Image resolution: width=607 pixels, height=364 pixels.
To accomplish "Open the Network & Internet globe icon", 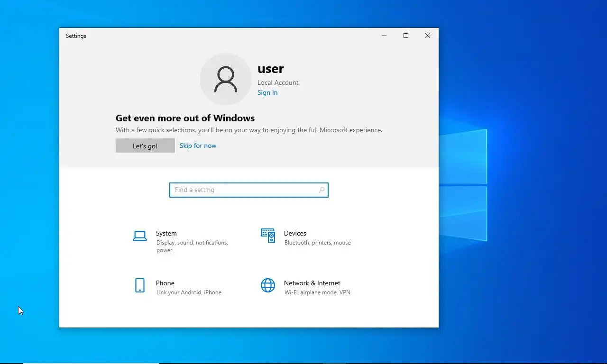I will [x=268, y=285].
